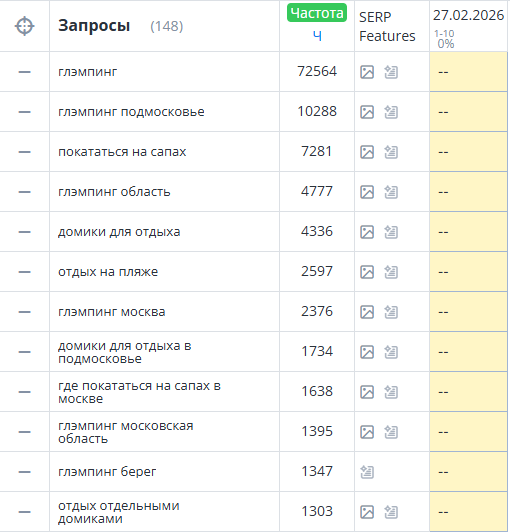This screenshot has height=532, width=510.
Task: Click frequency value 7281
Action: (x=317, y=152)
